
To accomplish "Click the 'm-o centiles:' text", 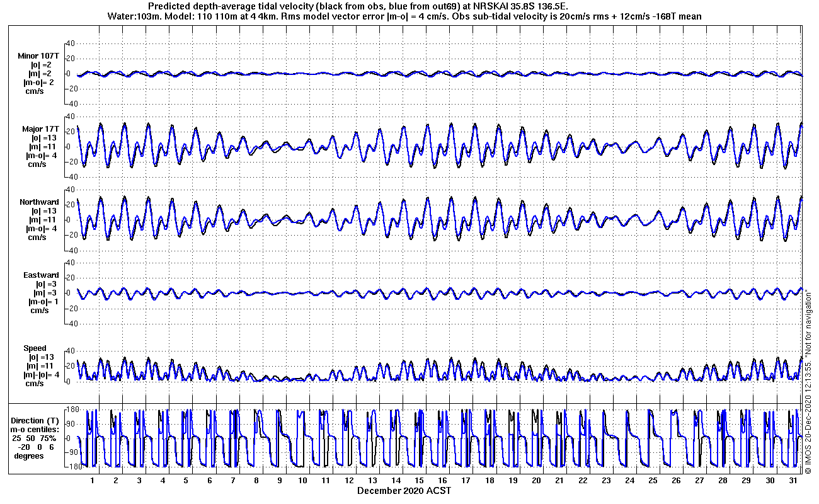I will (36, 429).
